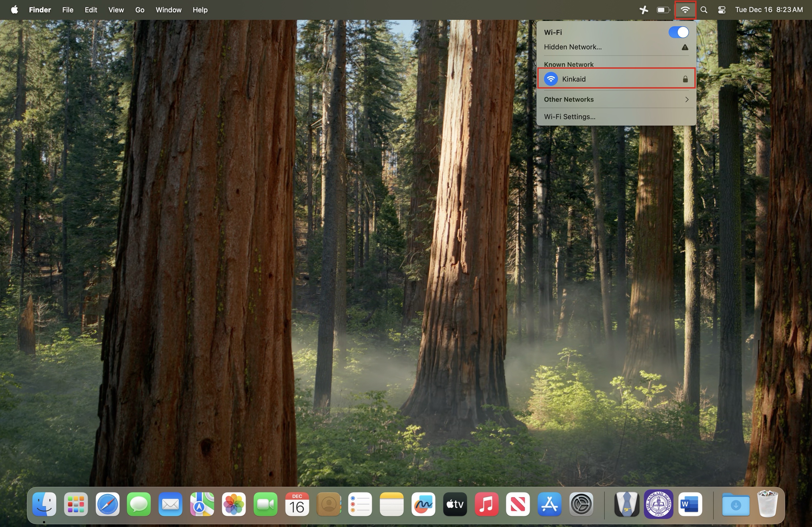Image resolution: width=812 pixels, height=527 pixels.
Task: Click the Wi-Fi menu bar icon
Action: click(x=685, y=10)
